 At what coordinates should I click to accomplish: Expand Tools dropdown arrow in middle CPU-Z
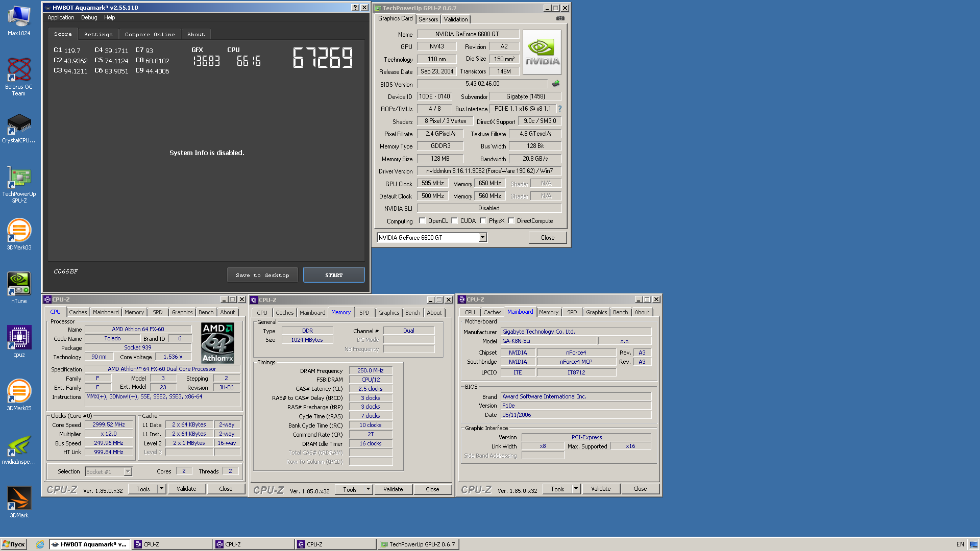(x=368, y=489)
